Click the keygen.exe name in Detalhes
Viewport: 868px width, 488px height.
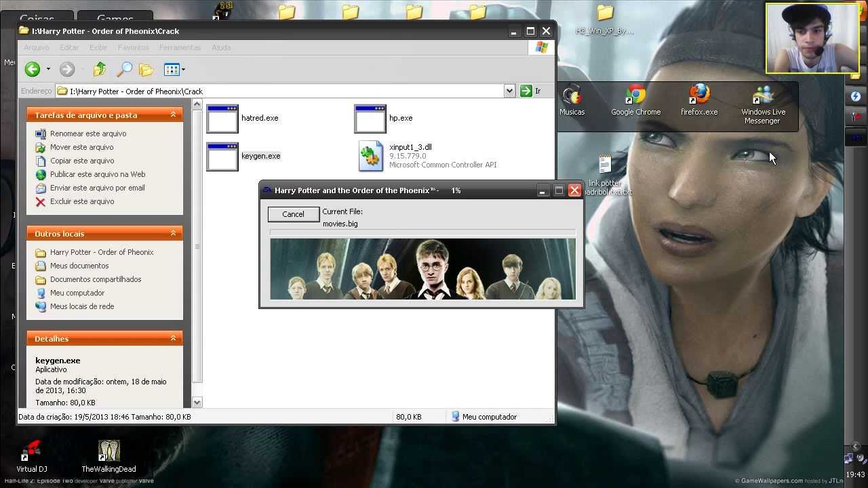58,361
